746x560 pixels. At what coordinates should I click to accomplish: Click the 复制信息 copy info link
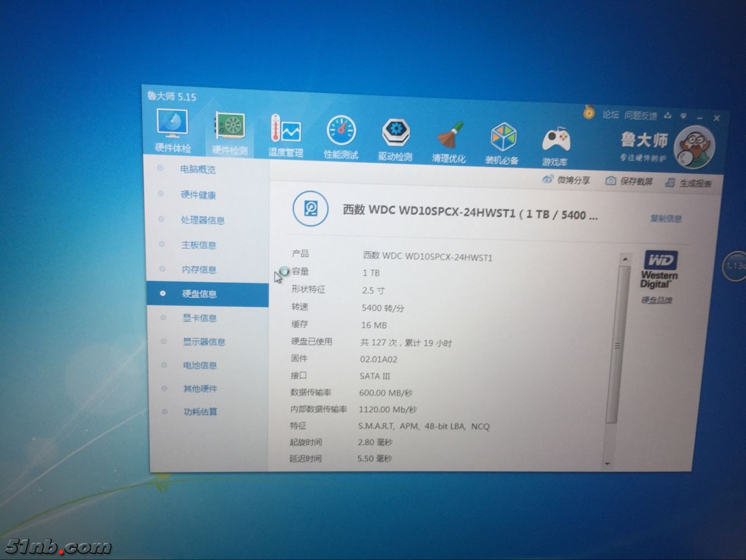tap(665, 218)
